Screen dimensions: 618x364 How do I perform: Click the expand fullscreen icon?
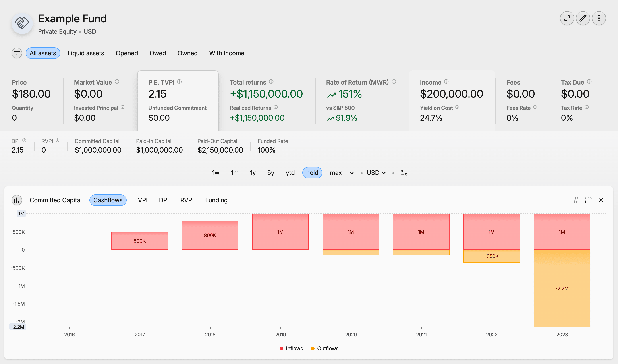567,18
